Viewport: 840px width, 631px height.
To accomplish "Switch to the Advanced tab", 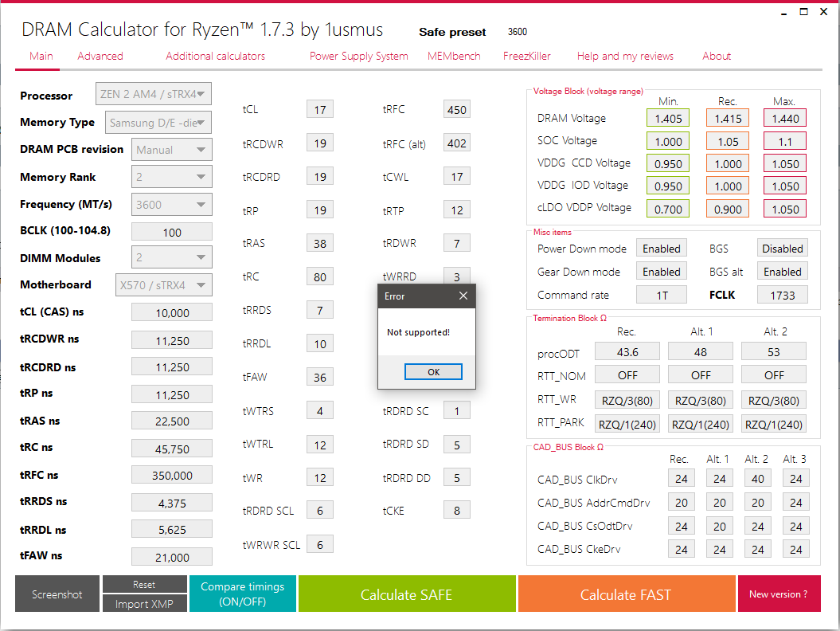I will coord(100,57).
